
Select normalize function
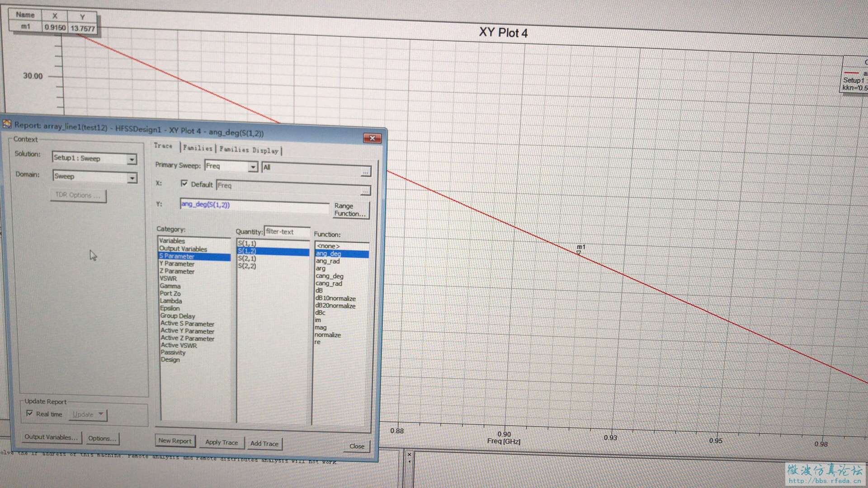click(x=328, y=335)
